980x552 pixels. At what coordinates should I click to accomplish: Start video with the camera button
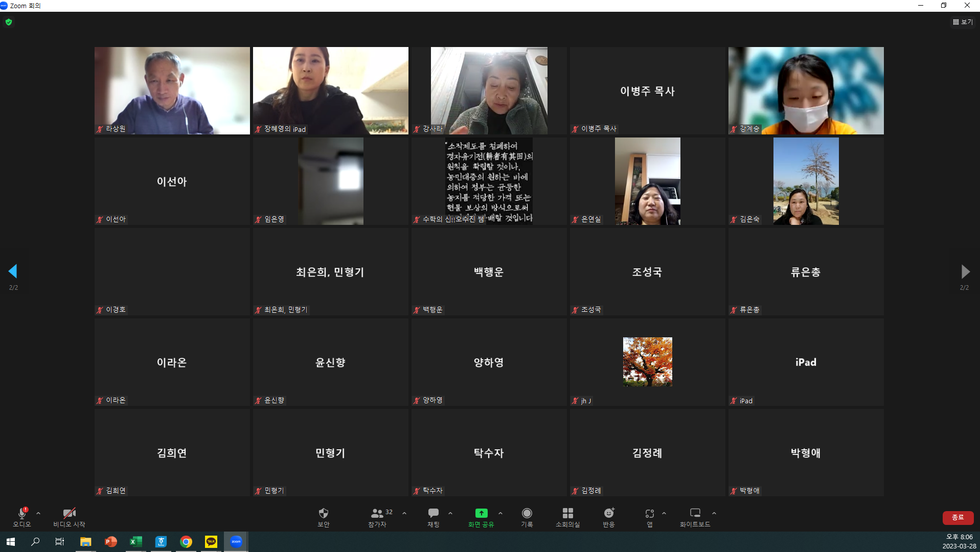point(70,517)
